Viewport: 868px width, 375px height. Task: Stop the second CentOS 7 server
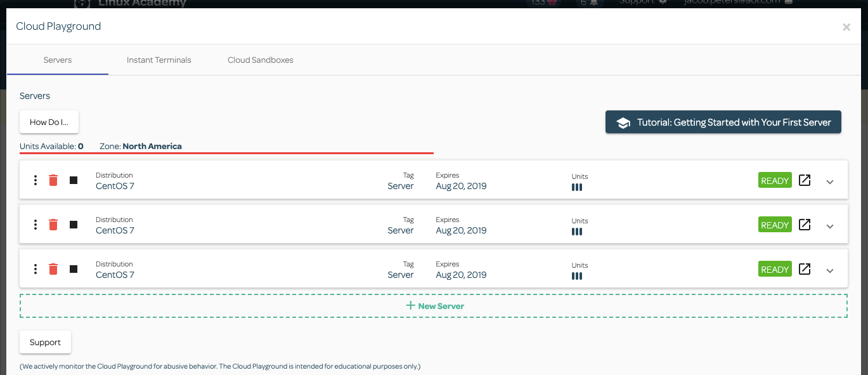[73, 224]
